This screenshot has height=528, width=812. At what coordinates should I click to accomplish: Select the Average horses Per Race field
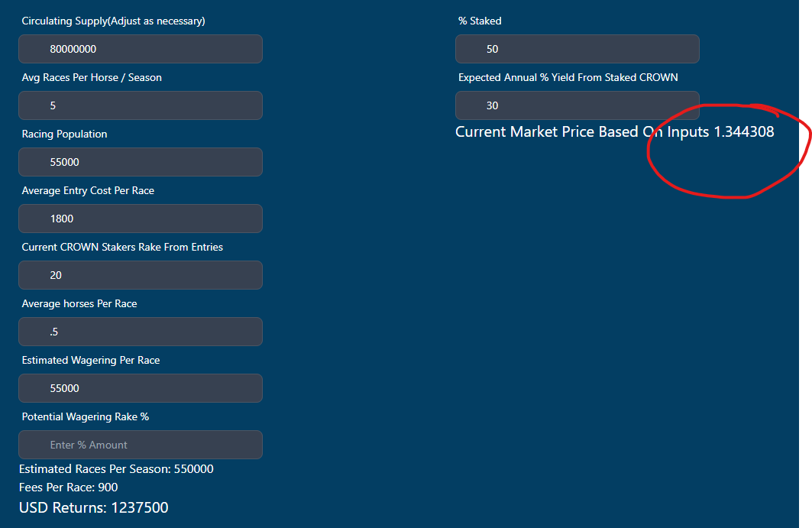pos(141,332)
